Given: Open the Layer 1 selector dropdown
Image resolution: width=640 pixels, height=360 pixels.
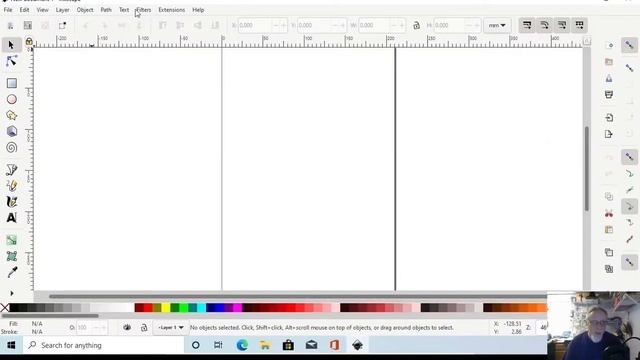Looking at the screenshot, I should [171, 327].
